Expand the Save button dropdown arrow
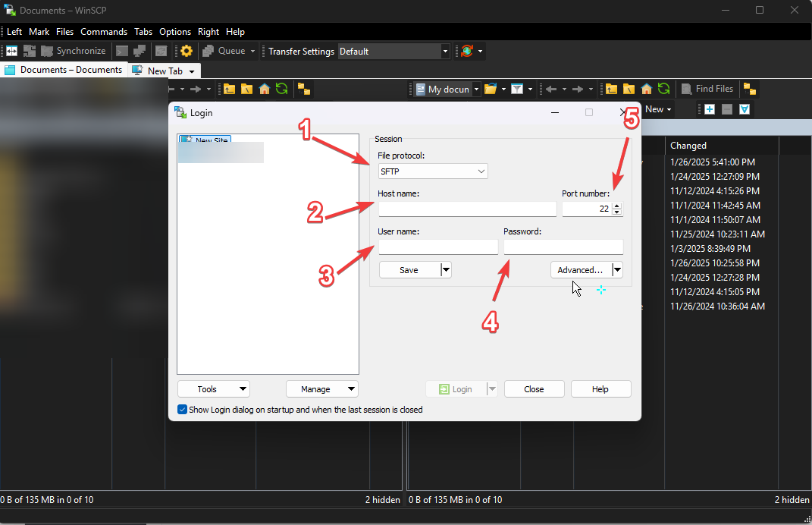Screen dimensions: 812x525 [x=446, y=270]
